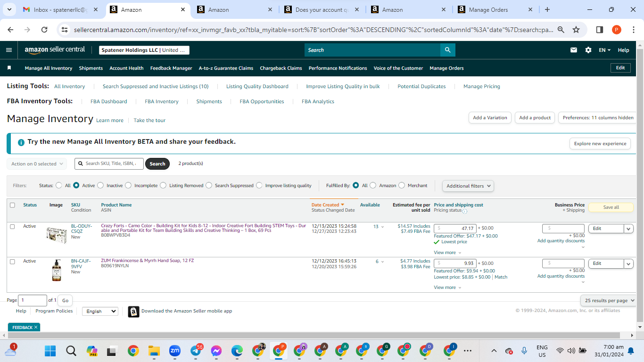
Task: Click the Date Created descending sort arrow
Action: 342,205
